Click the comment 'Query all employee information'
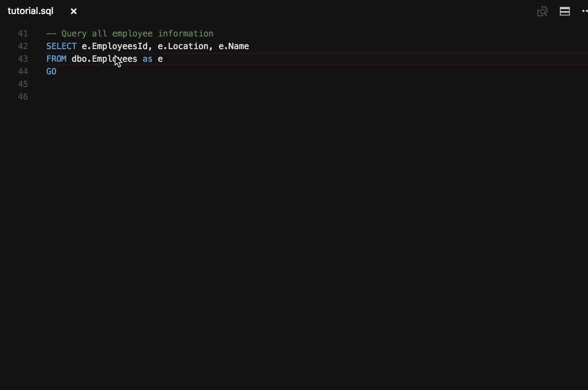This screenshot has height=390, width=588. coord(137,33)
